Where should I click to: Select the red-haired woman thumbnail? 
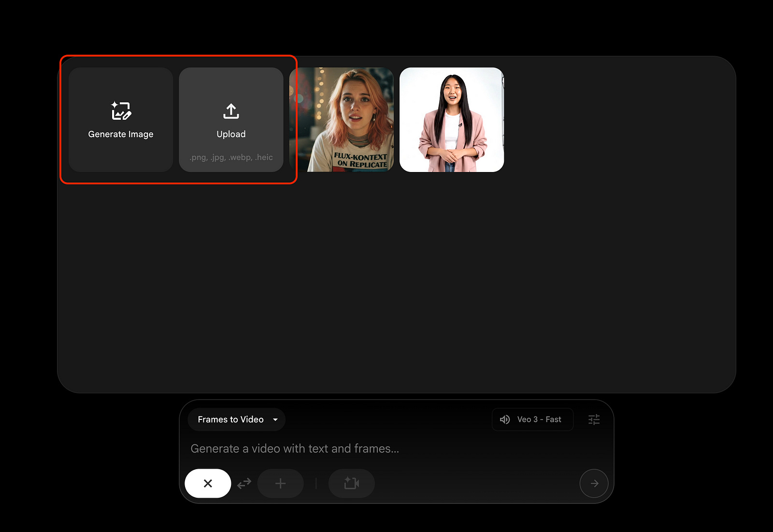pos(342,120)
